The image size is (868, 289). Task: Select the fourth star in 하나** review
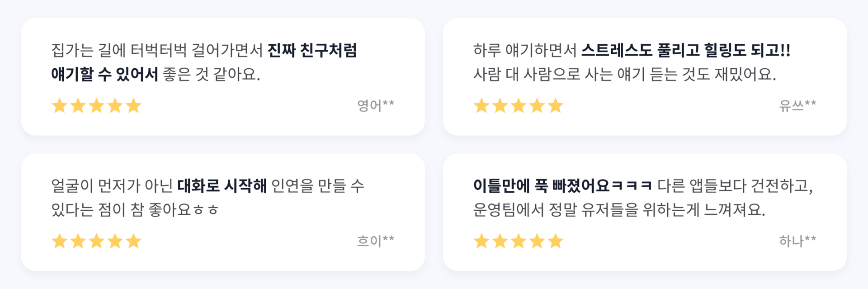(x=537, y=241)
